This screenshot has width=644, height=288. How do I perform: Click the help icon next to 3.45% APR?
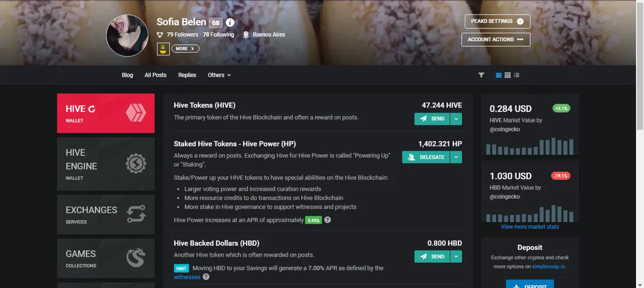(328, 220)
